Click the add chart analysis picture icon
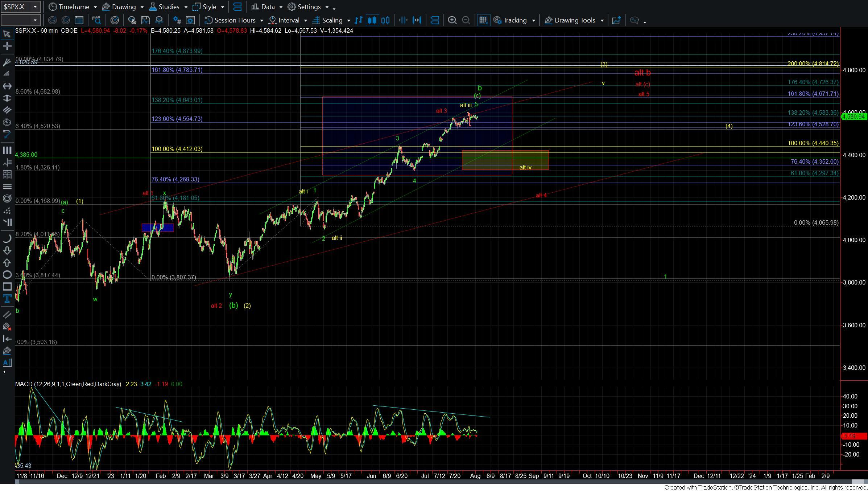 click(x=616, y=20)
